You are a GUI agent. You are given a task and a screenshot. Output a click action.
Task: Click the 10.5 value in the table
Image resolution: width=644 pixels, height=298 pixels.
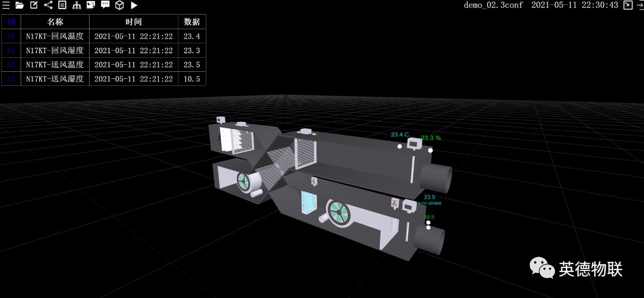pyautogui.click(x=192, y=78)
